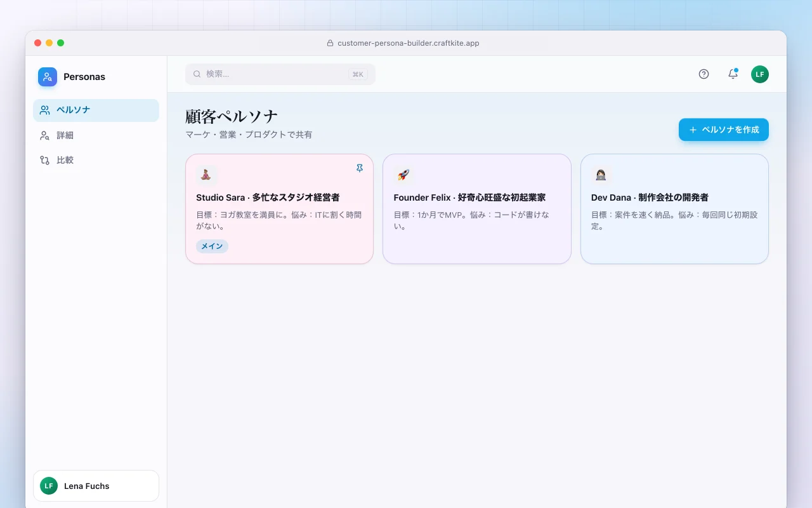Open the help question-mark icon
Viewport: 812px width, 508px height.
[x=704, y=74]
